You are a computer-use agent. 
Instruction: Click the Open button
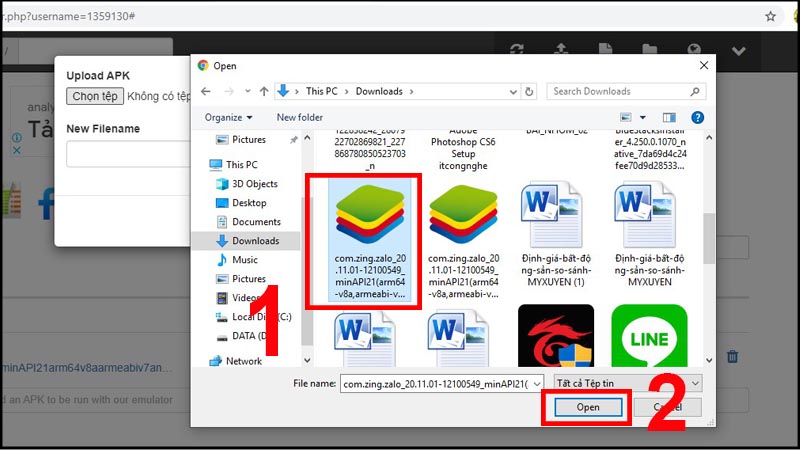pos(588,407)
